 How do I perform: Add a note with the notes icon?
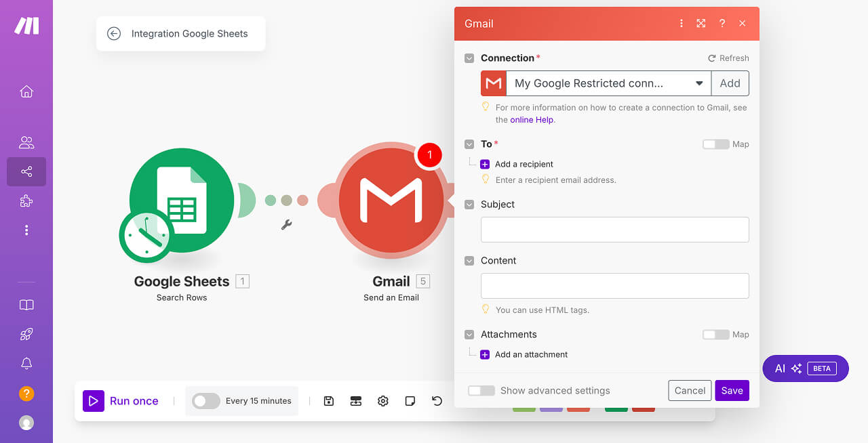410,401
